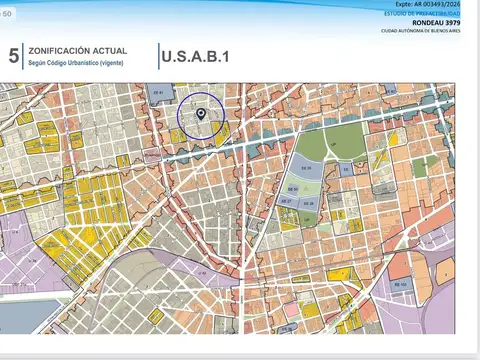This screenshot has height=360, width=480.
Task: Click the small pink block near the map bottom
Action: pyautogui.click(x=292, y=310)
